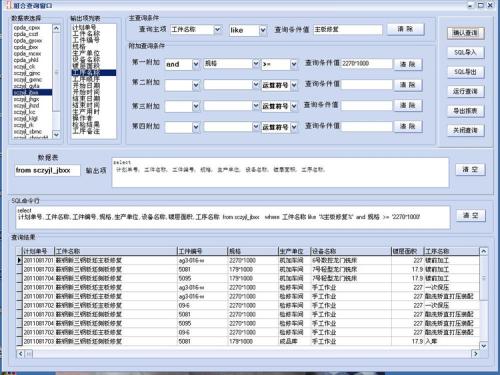Click the results grid vertical scroll-down arrow
500x375 pixels.
pyautogui.click(x=483, y=346)
